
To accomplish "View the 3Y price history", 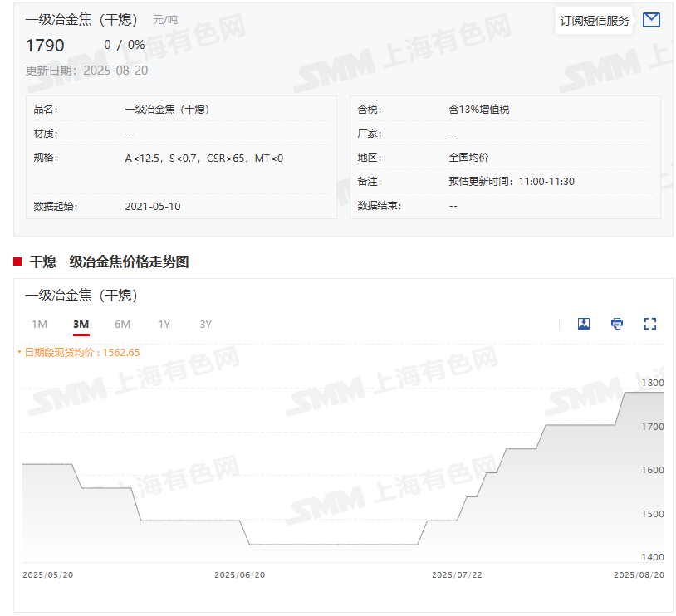I will click(205, 325).
